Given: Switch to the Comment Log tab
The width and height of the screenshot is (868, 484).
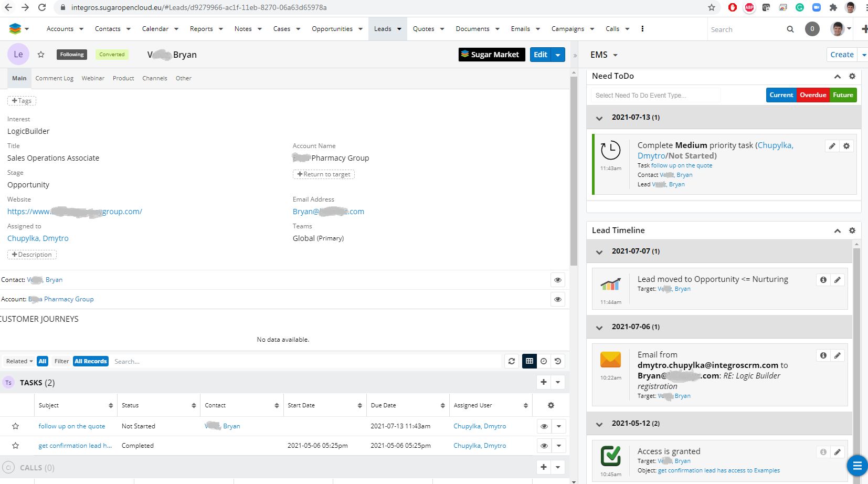Looking at the screenshot, I should 55,78.
